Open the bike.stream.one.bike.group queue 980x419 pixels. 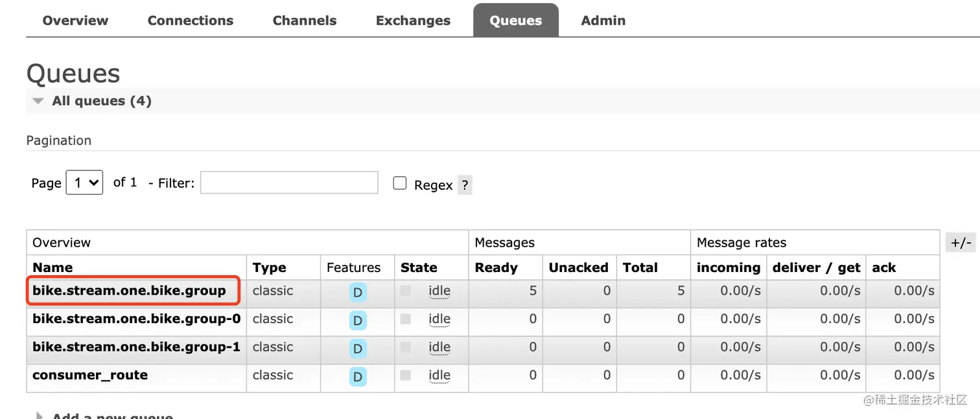click(129, 291)
